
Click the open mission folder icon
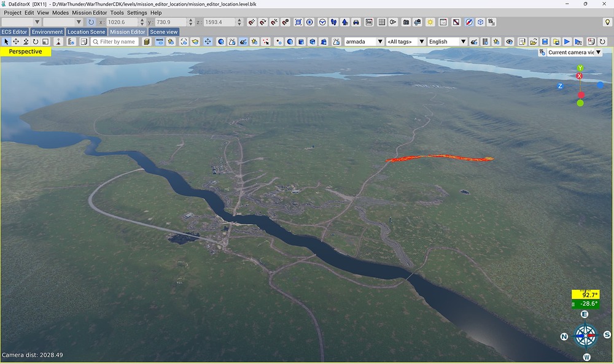click(x=534, y=42)
